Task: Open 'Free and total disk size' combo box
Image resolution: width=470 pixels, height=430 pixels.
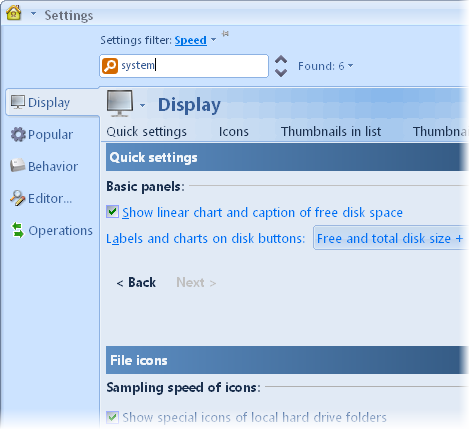Action: coord(391,238)
